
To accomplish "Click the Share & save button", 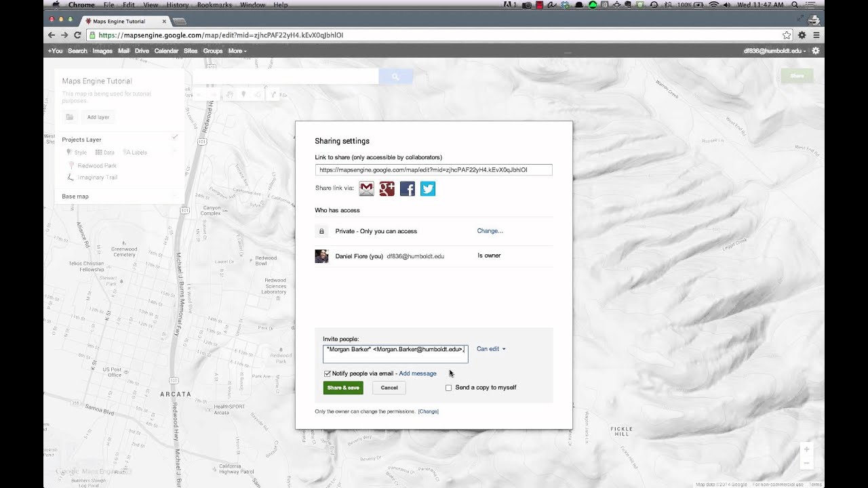I will tap(343, 388).
